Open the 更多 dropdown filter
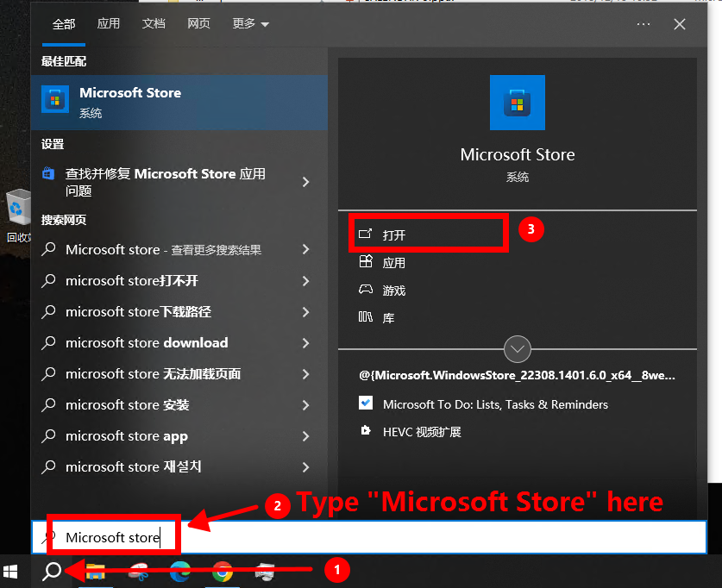The height and width of the screenshot is (588, 722). [x=250, y=24]
